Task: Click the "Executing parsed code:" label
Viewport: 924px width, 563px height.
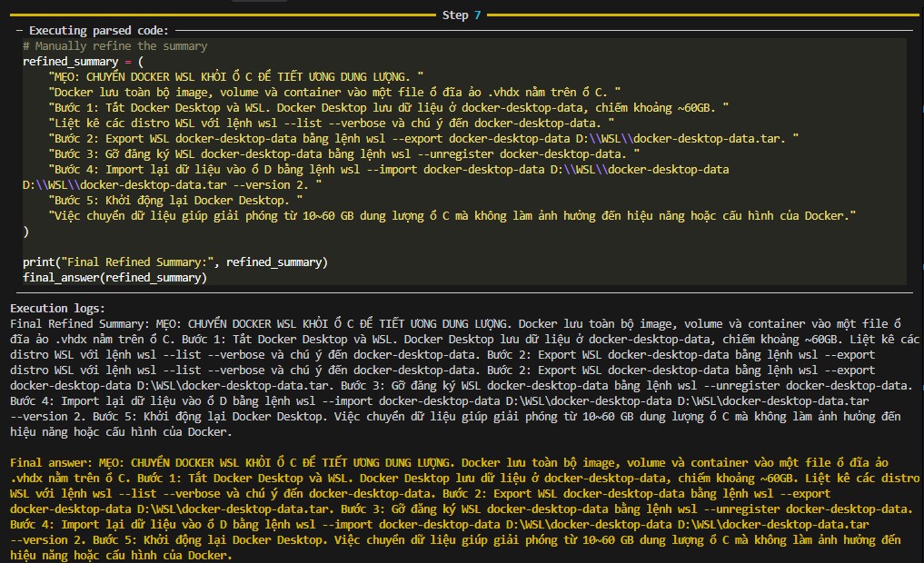Action: coord(98,31)
